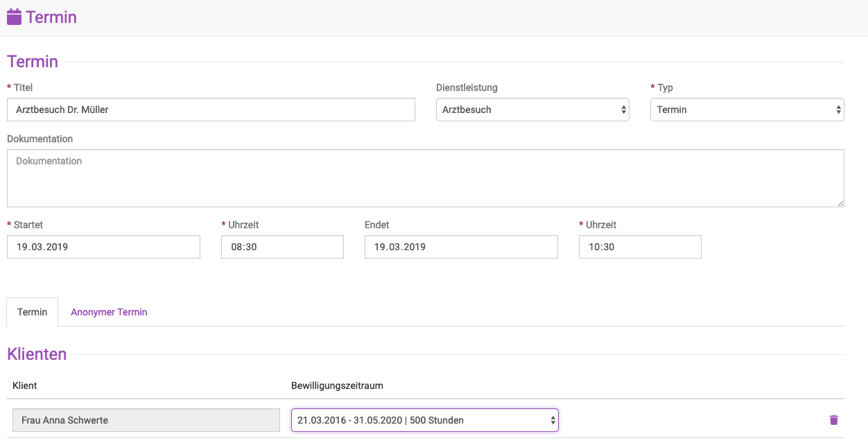
Task: Switch to the Anonymer Termin tab
Action: pyautogui.click(x=109, y=312)
